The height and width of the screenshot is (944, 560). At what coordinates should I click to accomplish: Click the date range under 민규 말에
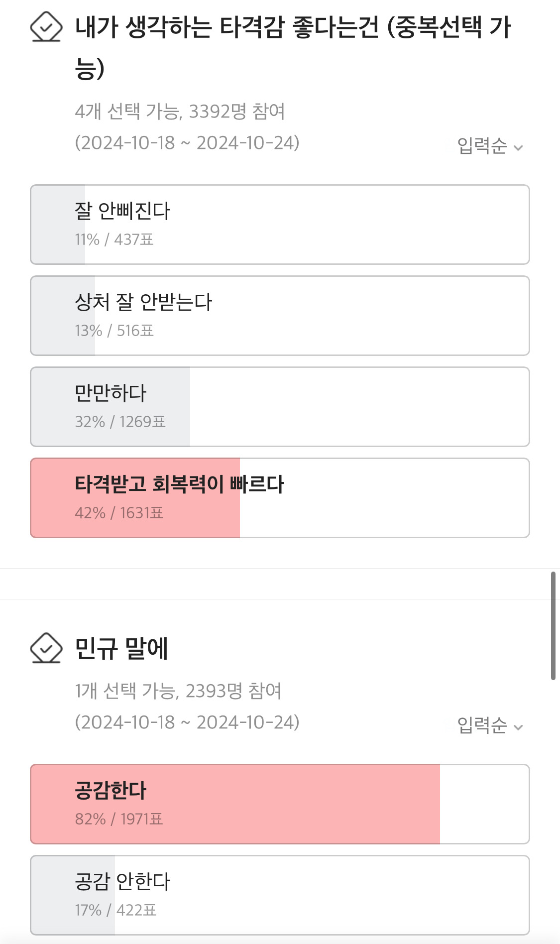[x=187, y=722]
